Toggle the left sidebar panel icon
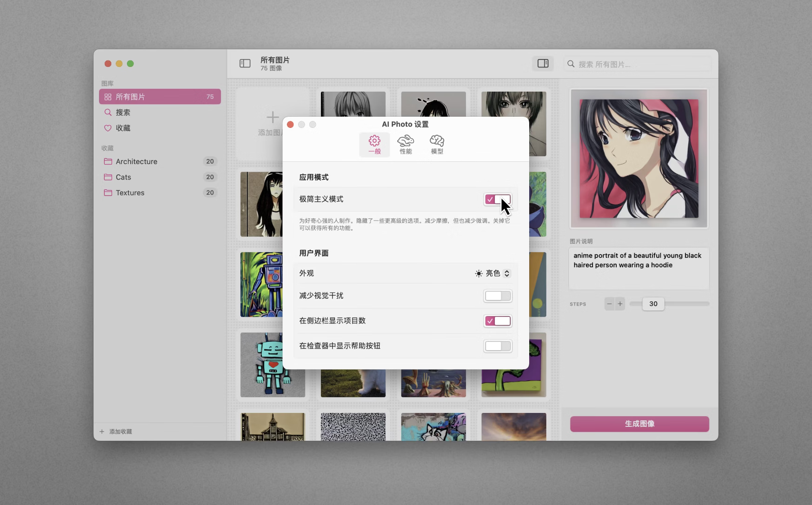812x505 pixels. tap(245, 63)
